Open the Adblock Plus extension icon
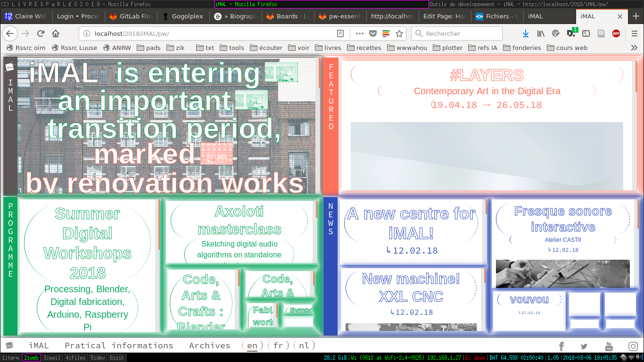Screen dimensions: 644x362 (616, 33)
